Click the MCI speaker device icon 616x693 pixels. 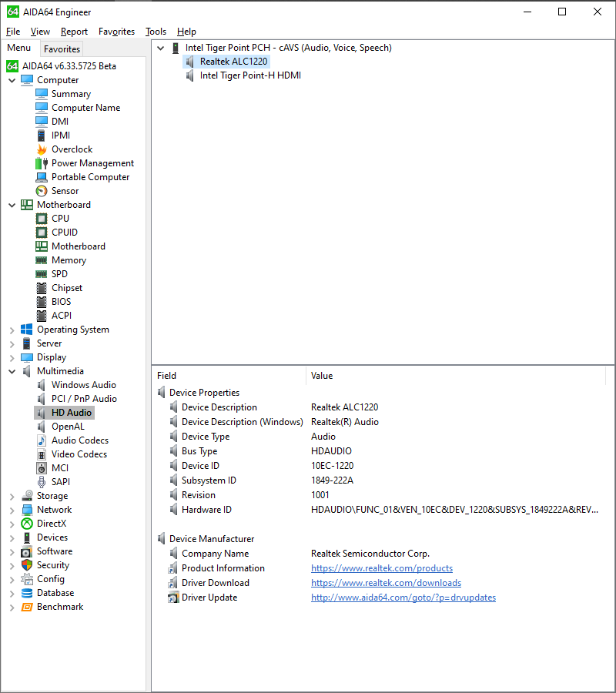coord(42,468)
